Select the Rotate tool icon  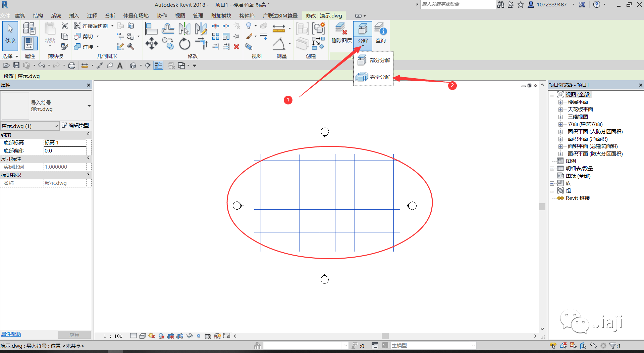point(184,44)
